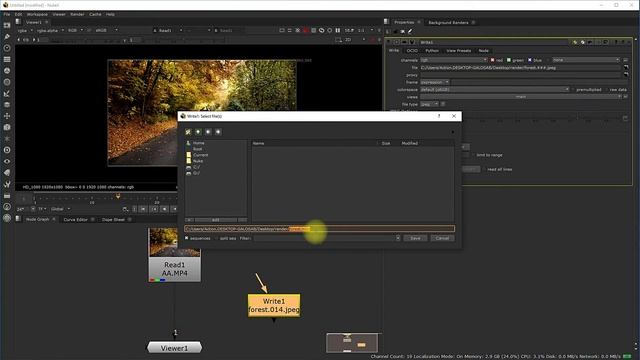Screen dimensions: 640x360
Task: Select the Write1 node in node graph
Action: [274, 305]
